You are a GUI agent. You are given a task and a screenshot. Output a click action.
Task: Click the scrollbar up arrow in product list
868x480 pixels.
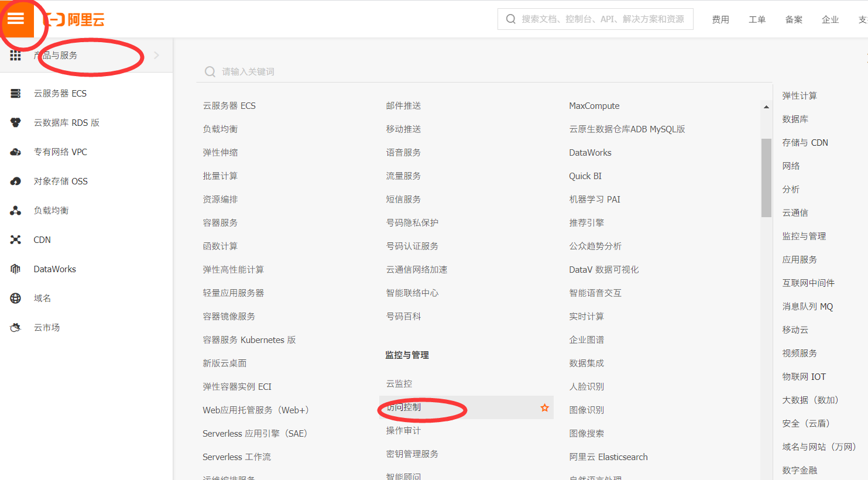pyautogui.click(x=766, y=107)
